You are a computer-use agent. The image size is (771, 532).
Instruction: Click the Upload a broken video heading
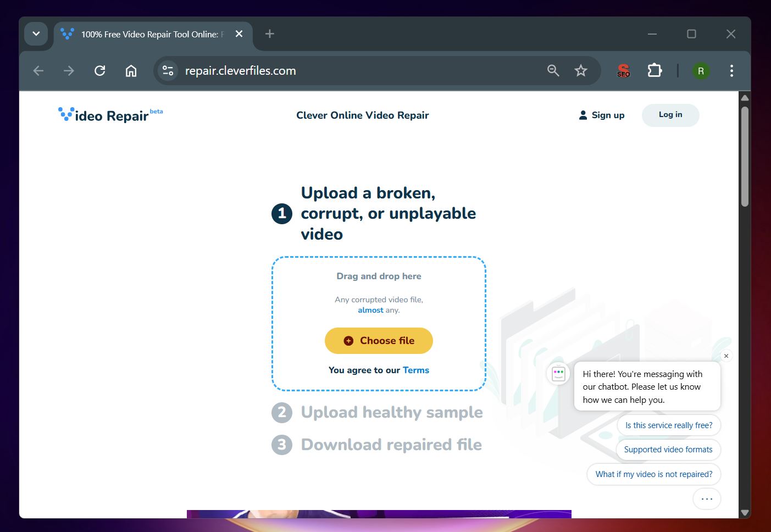coord(388,213)
